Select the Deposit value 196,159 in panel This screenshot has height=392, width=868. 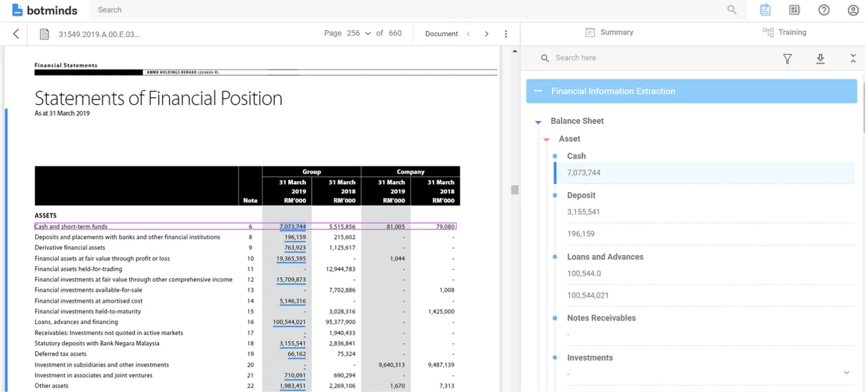580,234
